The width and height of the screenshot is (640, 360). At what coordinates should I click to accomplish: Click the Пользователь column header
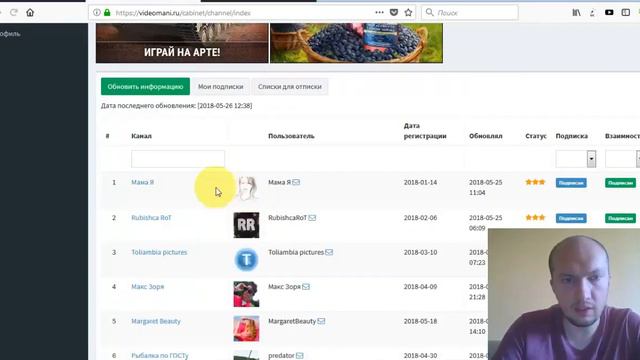(291, 136)
